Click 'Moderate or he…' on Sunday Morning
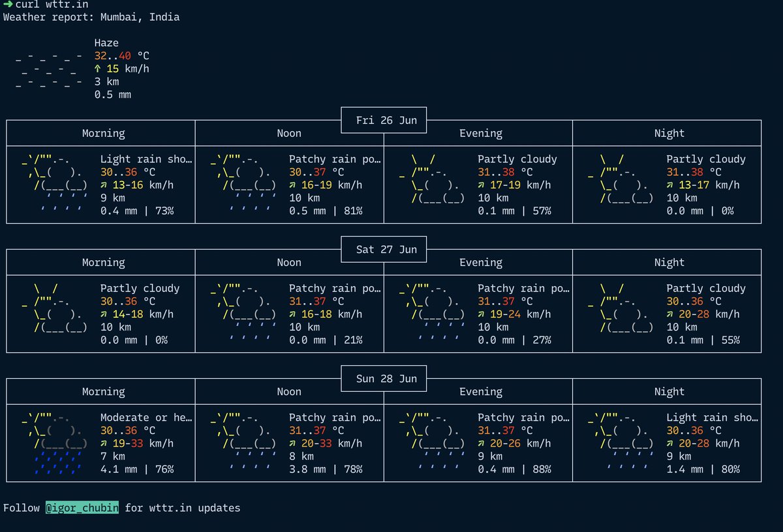This screenshot has height=532, width=783. pos(147,417)
